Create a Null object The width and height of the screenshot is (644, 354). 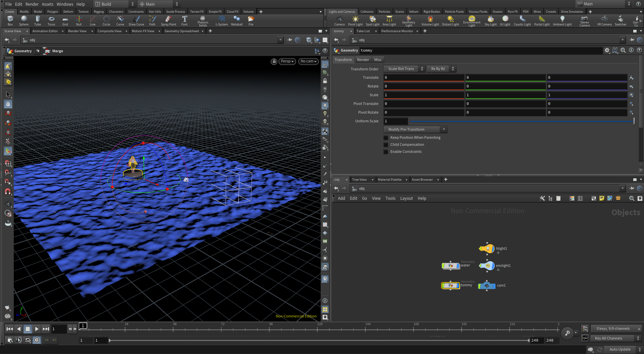79,20
